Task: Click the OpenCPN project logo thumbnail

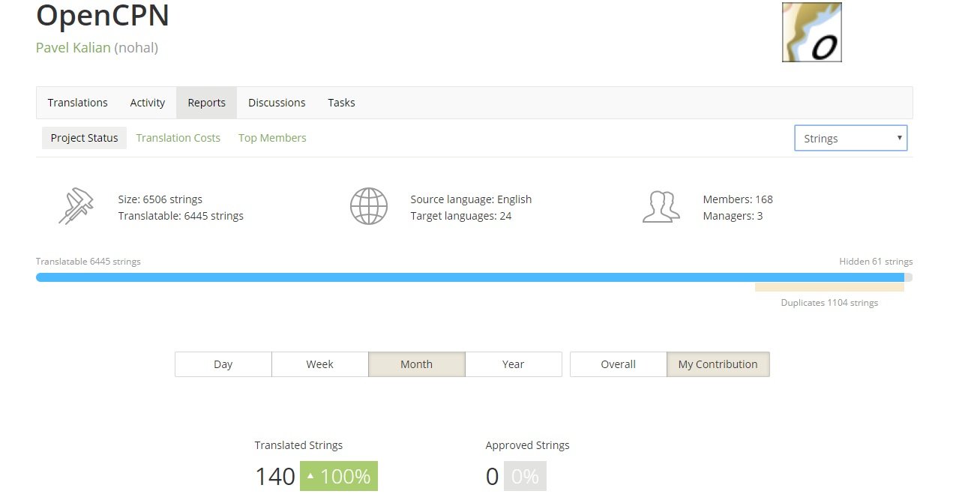Action: [x=811, y=32]
